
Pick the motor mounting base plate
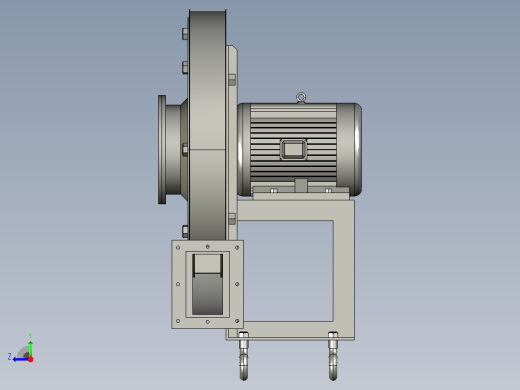301,193
